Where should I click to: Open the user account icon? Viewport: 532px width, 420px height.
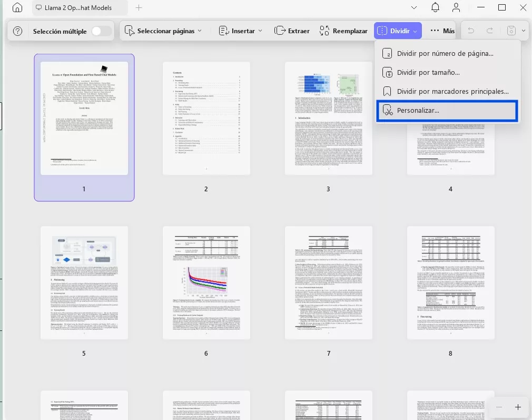tap(456, 7)
